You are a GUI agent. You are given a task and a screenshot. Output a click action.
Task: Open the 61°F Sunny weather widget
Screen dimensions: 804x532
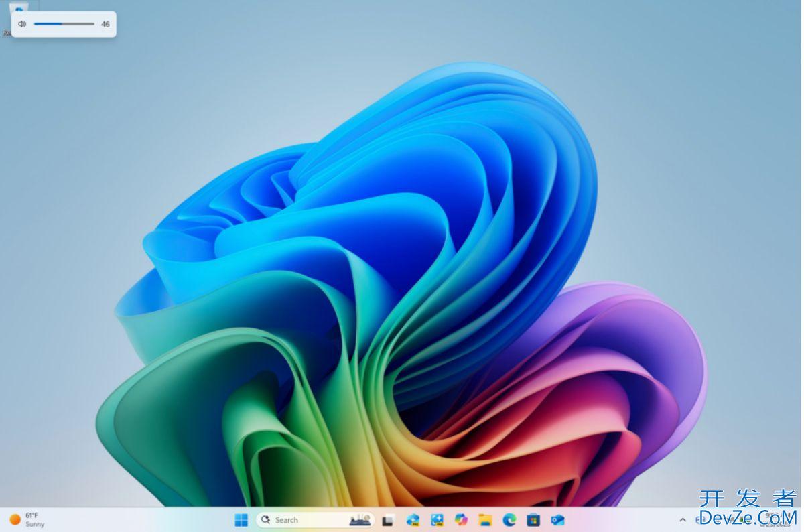(27, 520)
